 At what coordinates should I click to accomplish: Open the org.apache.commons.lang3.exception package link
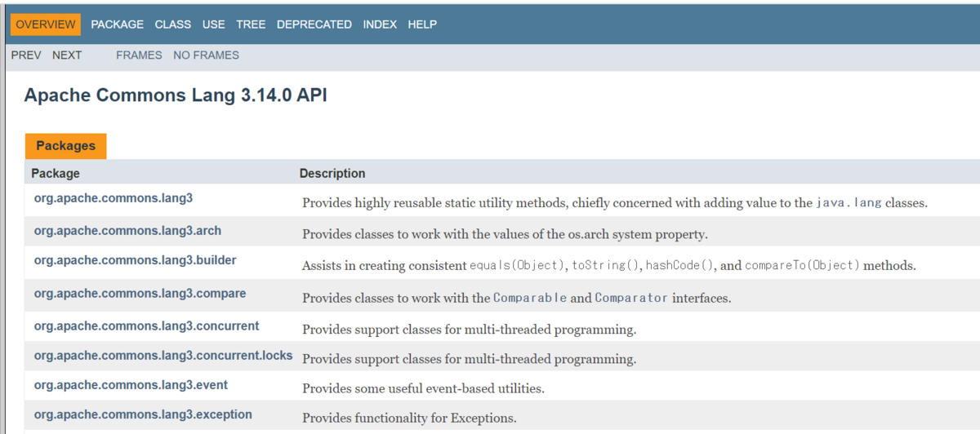coord(143,414)
